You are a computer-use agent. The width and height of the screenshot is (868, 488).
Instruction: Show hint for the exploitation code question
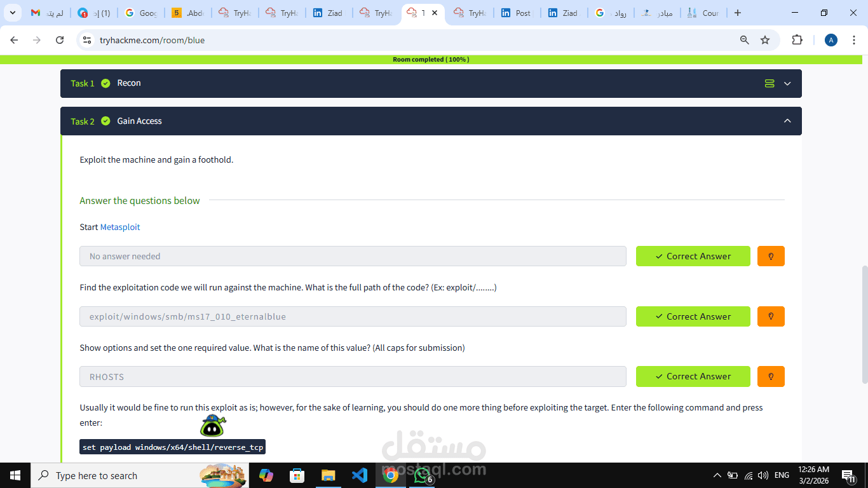(771, 316)
